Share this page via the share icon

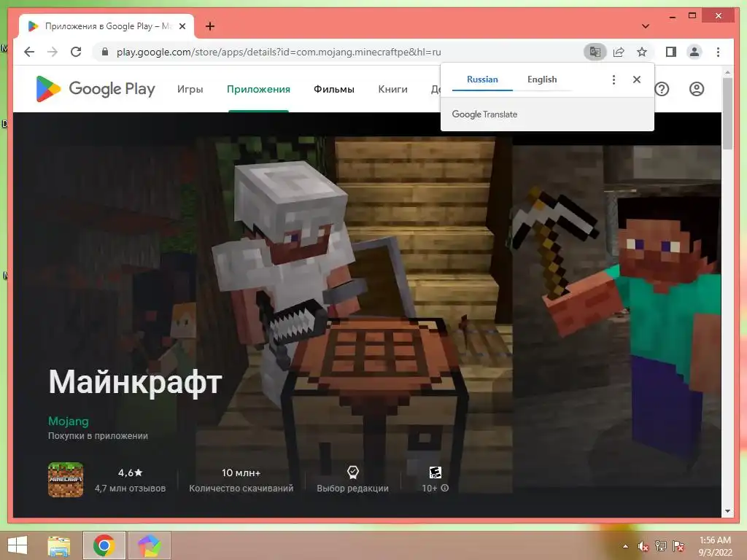(619, 52)
